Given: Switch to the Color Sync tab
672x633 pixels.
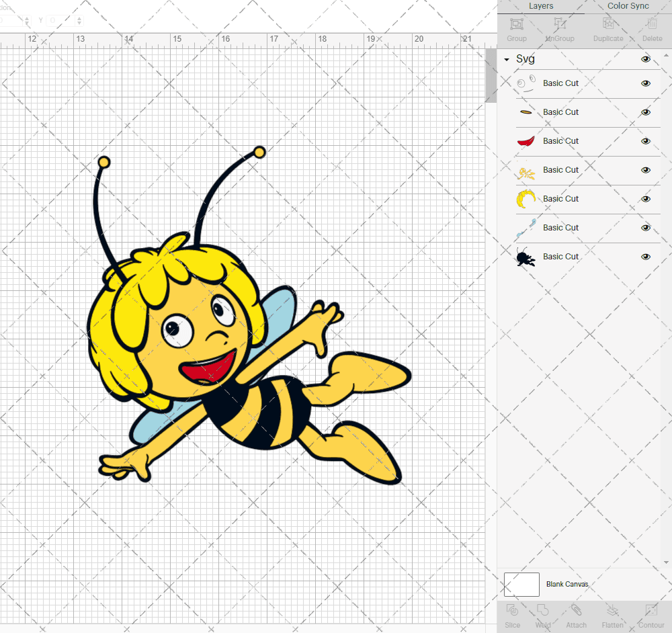Looking at the screenshot, I should point(628,6).
